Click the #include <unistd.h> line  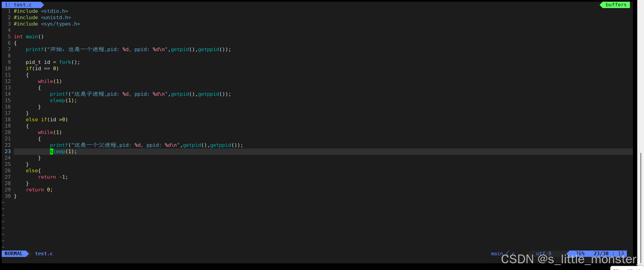coord(42,17)
